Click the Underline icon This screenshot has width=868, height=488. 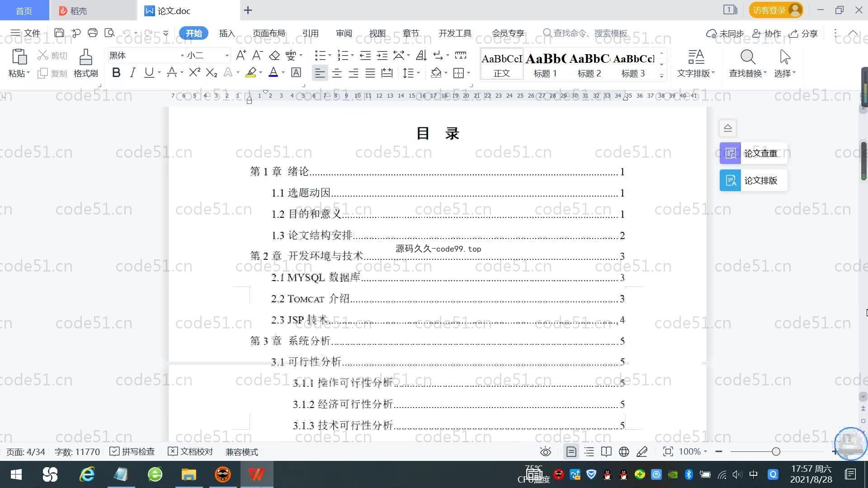149,73
